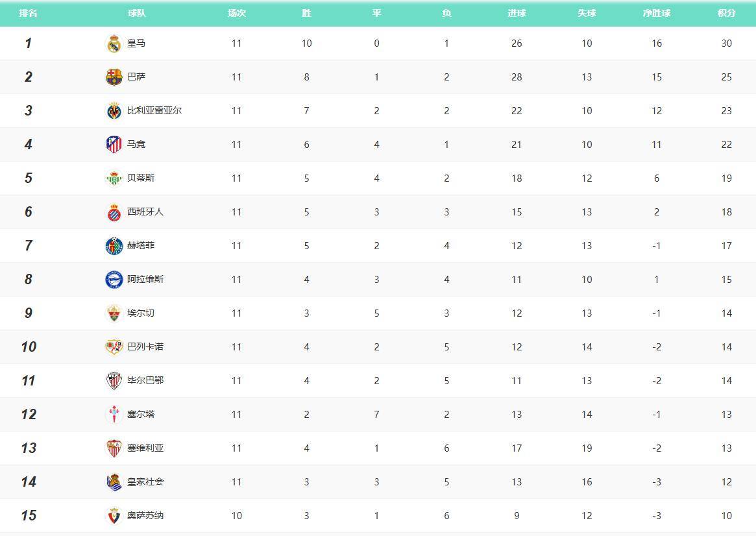The image size is (756, 536).
Task: Click the Alavés (阿拉维斯) crest icon
Action: [114, 280]
